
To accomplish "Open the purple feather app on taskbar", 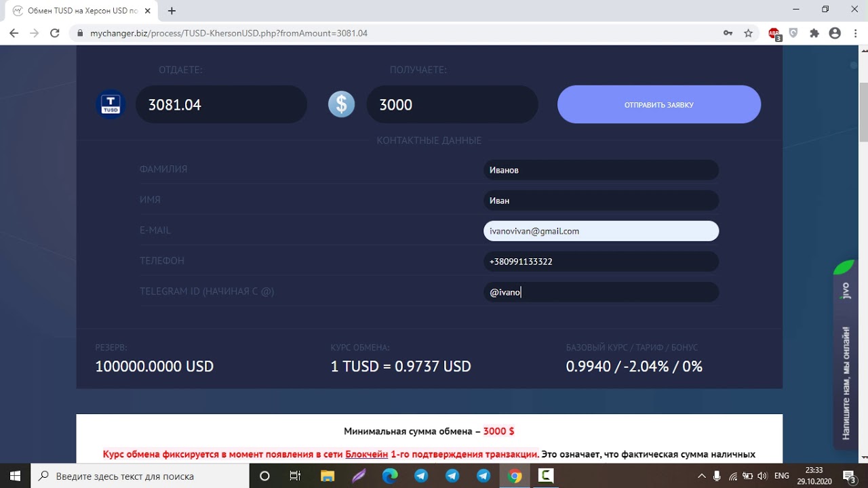I will coord(358,476).
